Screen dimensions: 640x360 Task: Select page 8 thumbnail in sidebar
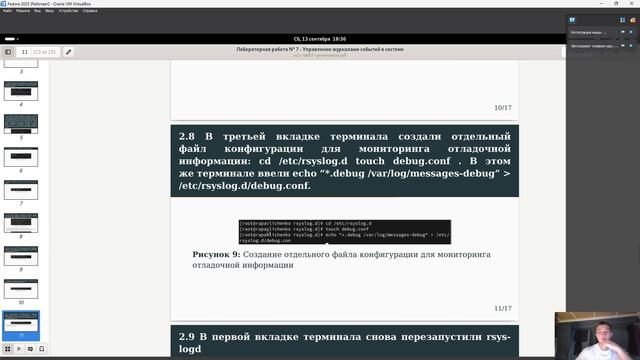[x=21, y=223]
